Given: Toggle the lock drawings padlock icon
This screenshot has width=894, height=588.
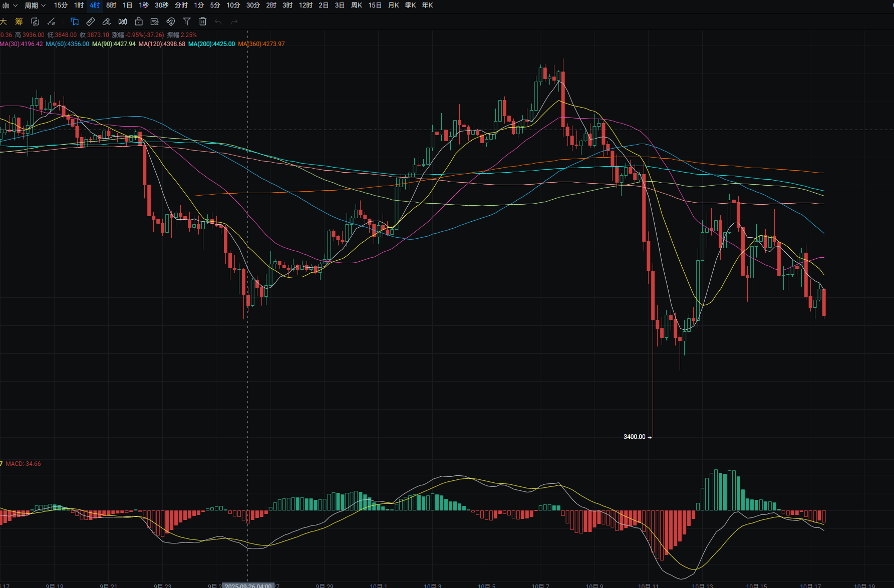Looking at the screenshot, I should pyautogui.click(x=139, y=22).
